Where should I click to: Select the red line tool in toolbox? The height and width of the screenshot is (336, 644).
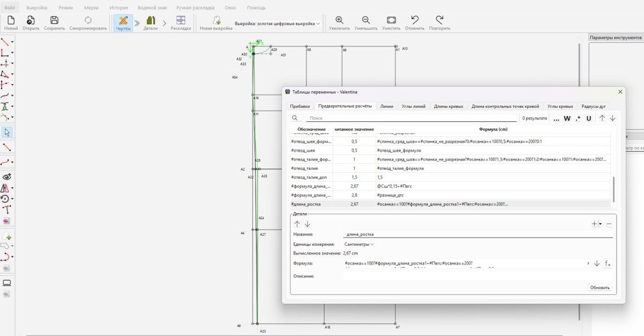tap(7, 147)
